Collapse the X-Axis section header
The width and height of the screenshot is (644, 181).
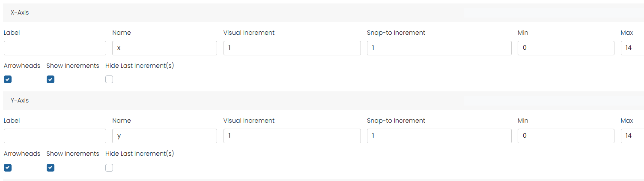point(20,13)
